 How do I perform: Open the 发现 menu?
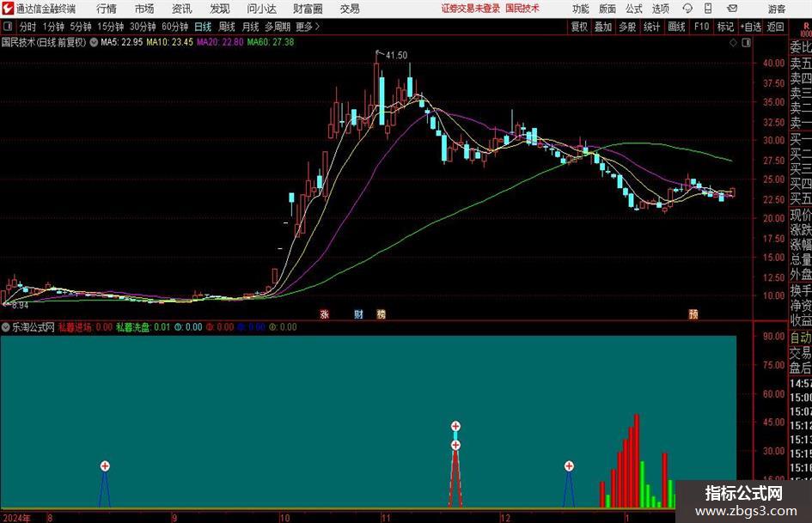(x=220, y=9)
